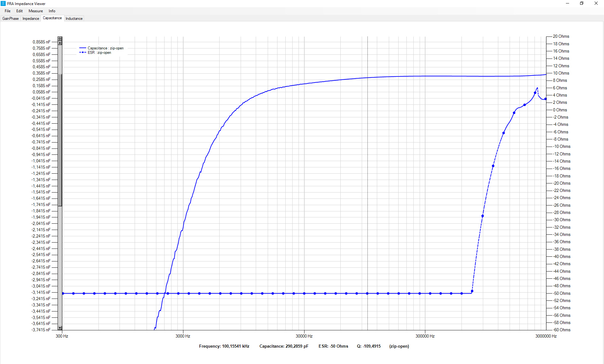Click the '-0,0415 nF' left axis label
This screenshot has height=364, width=604.
pos(41,98)
